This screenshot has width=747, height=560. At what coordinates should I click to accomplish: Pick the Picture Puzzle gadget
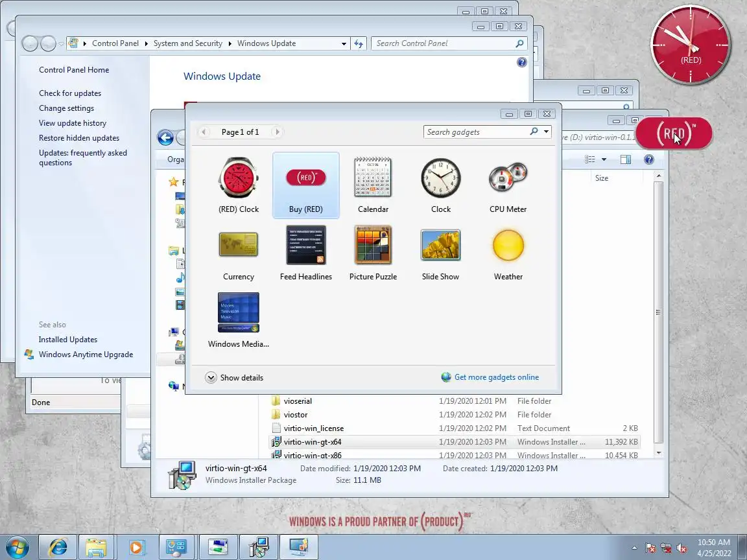[373, 253]
